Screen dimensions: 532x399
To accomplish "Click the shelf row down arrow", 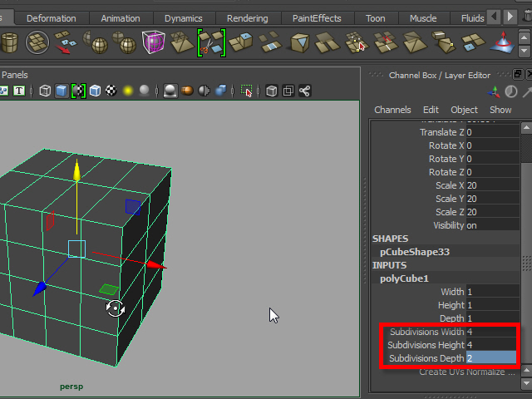I will click(525, 51).
